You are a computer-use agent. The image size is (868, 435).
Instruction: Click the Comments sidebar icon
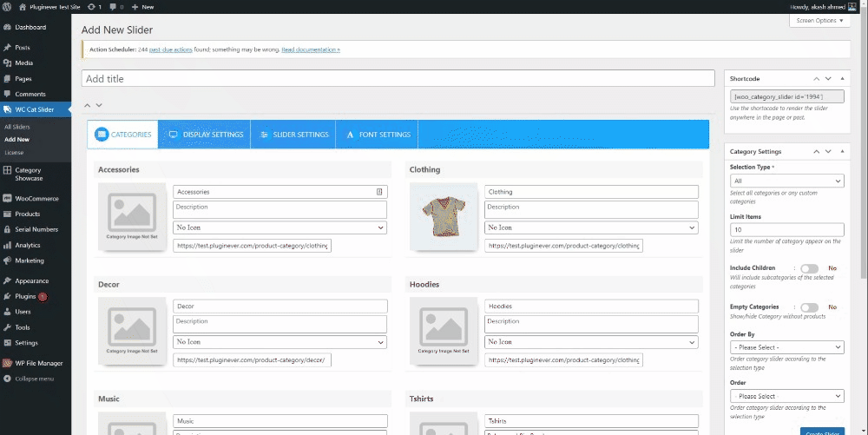[7, 94]
